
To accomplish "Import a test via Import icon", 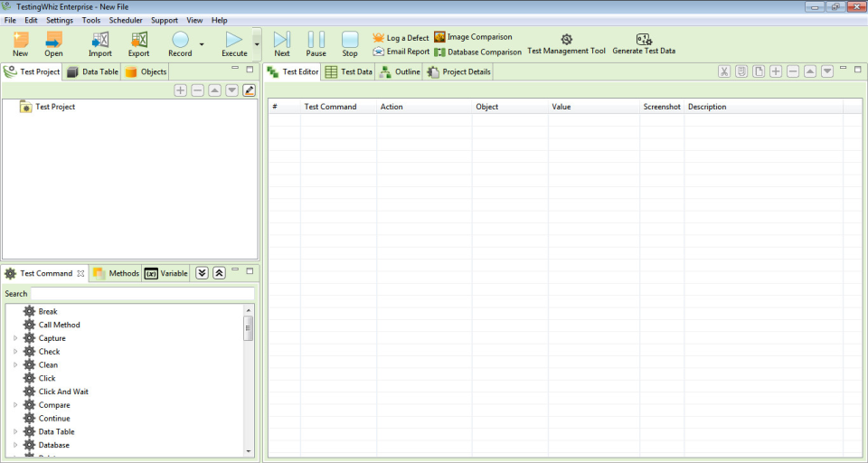I will [x=100, y=43].
